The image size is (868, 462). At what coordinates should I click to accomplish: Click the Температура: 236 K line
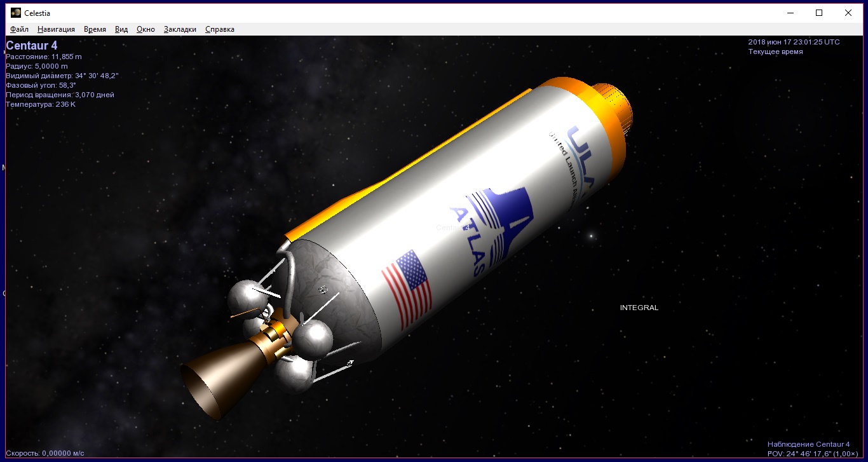[x=41, y=104]
